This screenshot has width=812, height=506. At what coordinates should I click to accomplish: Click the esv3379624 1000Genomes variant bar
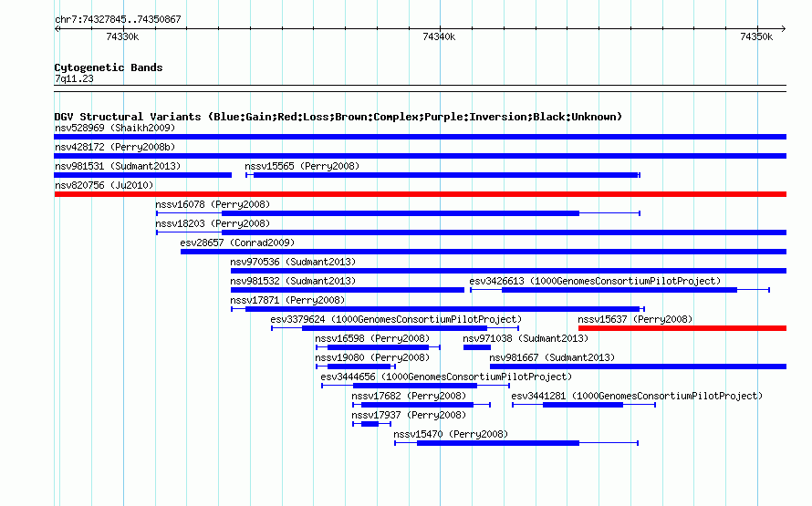pyautogui.click(x=395, y=328)
